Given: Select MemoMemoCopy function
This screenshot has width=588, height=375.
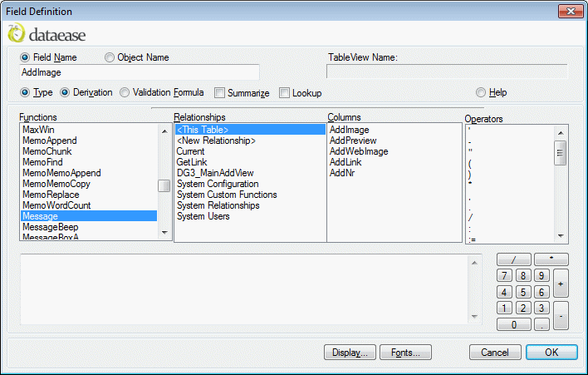Looking at the screenshot, I should 89,184.
